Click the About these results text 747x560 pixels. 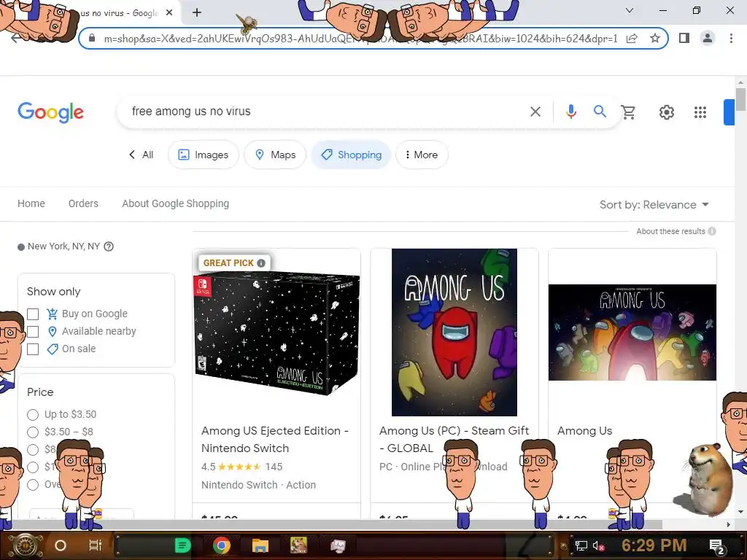click(671, 231)
